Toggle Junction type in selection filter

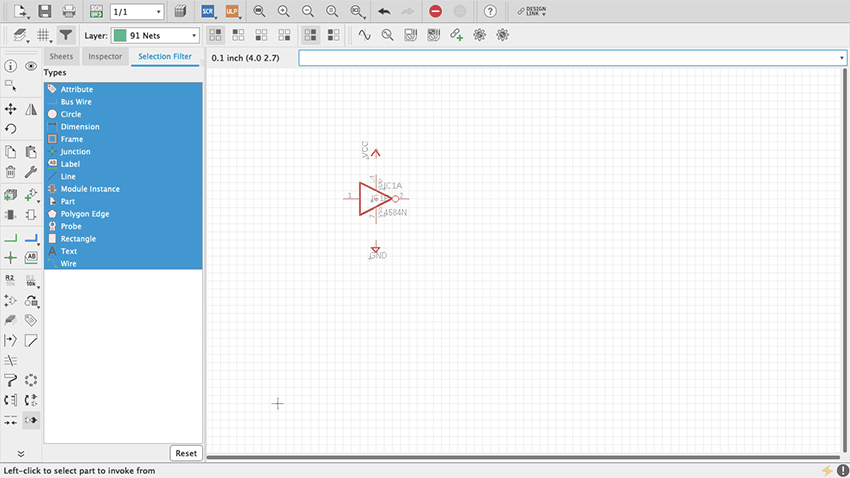pos(123,152)
